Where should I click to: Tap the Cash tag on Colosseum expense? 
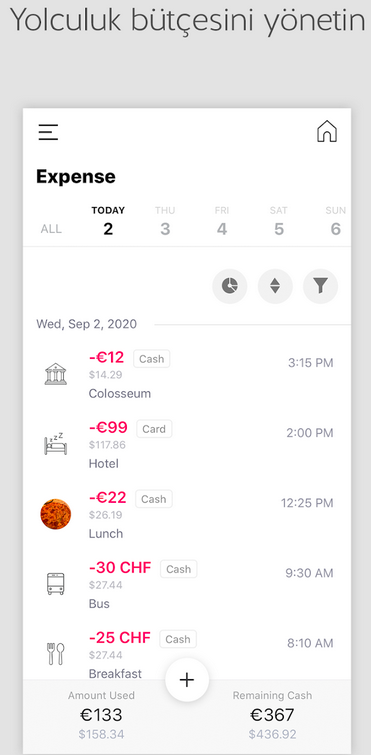coord(152,359)
